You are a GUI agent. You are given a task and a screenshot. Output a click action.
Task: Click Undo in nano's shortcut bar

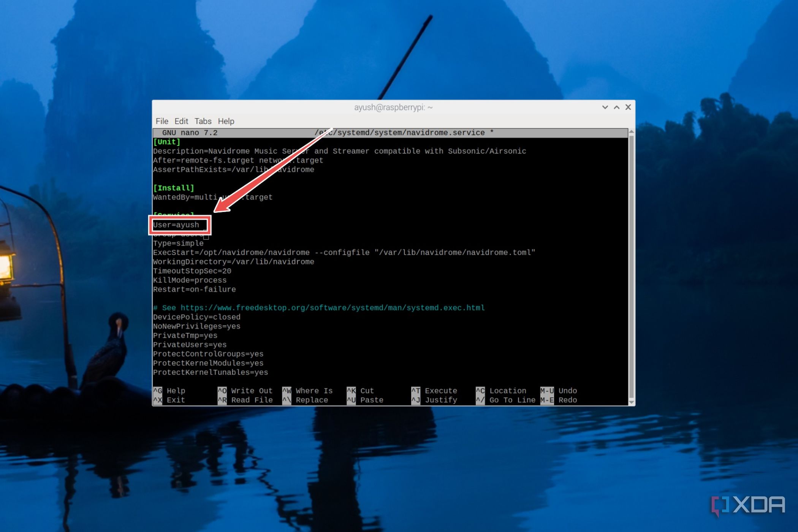[x=567, y=390]
